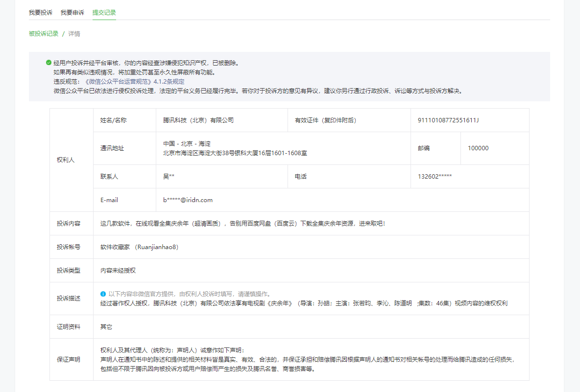Open the 我要投诉 tab
The image size is (580, 392).
coord(41,13)
